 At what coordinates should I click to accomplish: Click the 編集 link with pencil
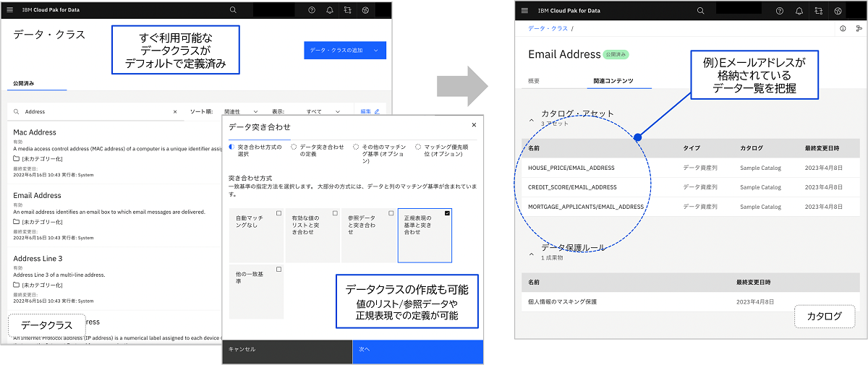(x=370, y=111)
